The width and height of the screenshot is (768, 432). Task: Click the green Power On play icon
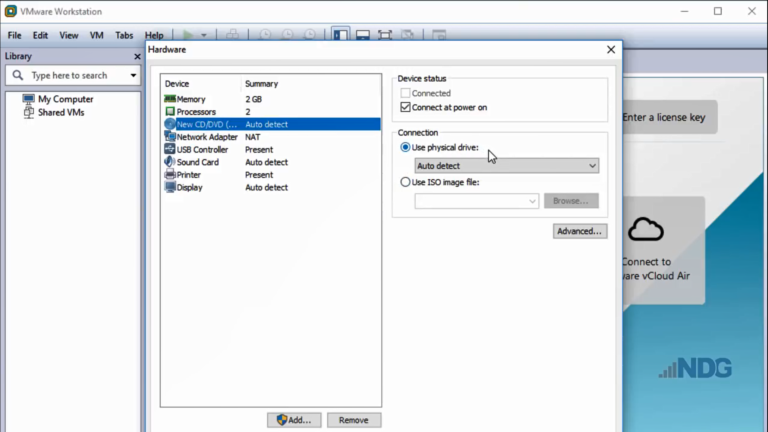click(188, 35)
